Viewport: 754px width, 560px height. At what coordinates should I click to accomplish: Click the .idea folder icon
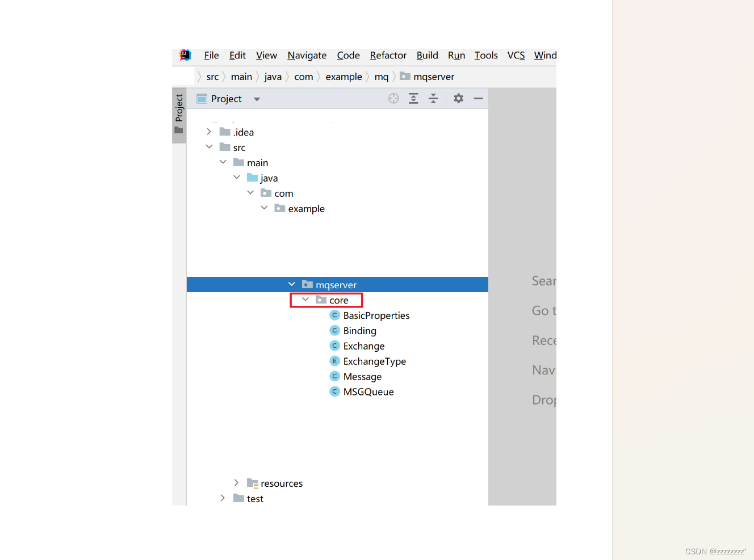coord(225,132)
